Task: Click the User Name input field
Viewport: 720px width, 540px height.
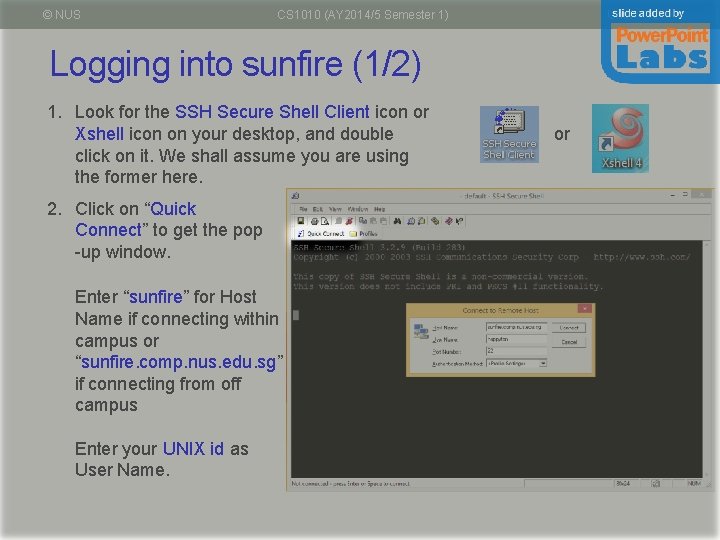Action: (517, 339)
